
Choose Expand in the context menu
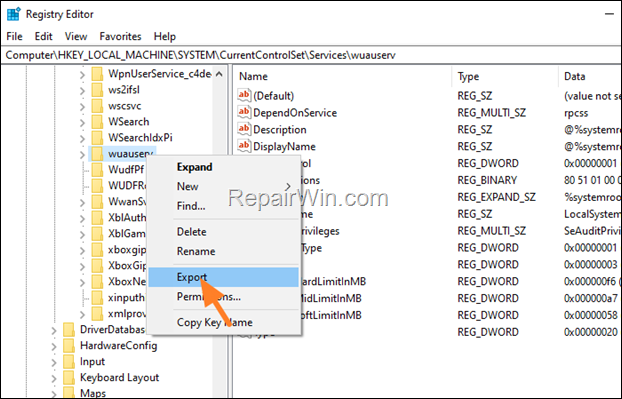point(224,167)
